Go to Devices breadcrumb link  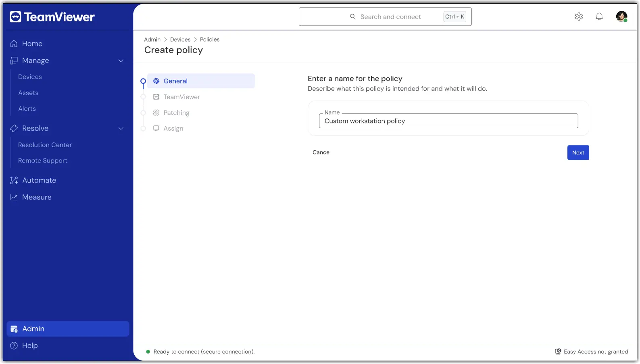click(x=180, y=40)
